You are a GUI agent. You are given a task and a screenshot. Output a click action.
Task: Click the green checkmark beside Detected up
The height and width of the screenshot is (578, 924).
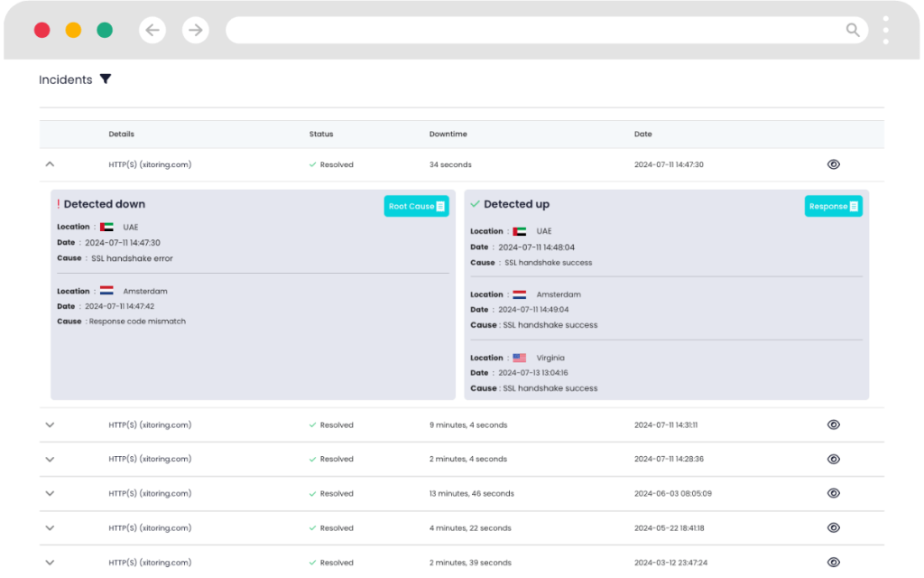tap(476, 204)
